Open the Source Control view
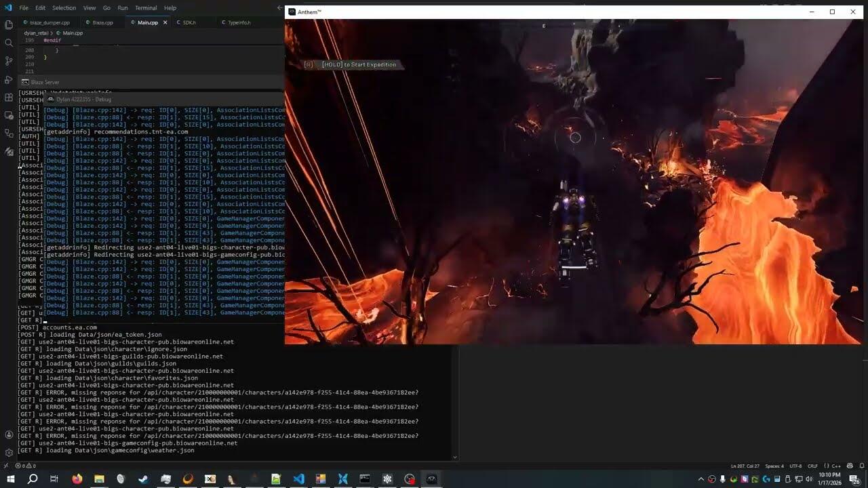This screenshot has height=488, width=868. tap(9, 61)
